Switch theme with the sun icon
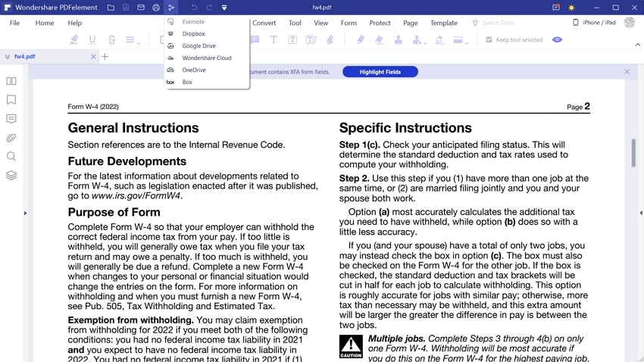Viewport: 644px width, 362px height. [x=571, y=8]
